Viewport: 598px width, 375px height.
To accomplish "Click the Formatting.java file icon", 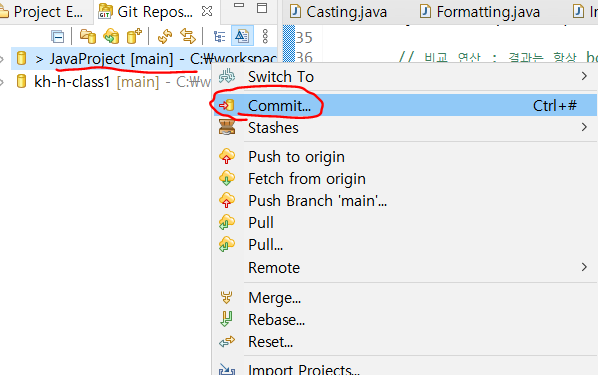I will click(425, 11).
